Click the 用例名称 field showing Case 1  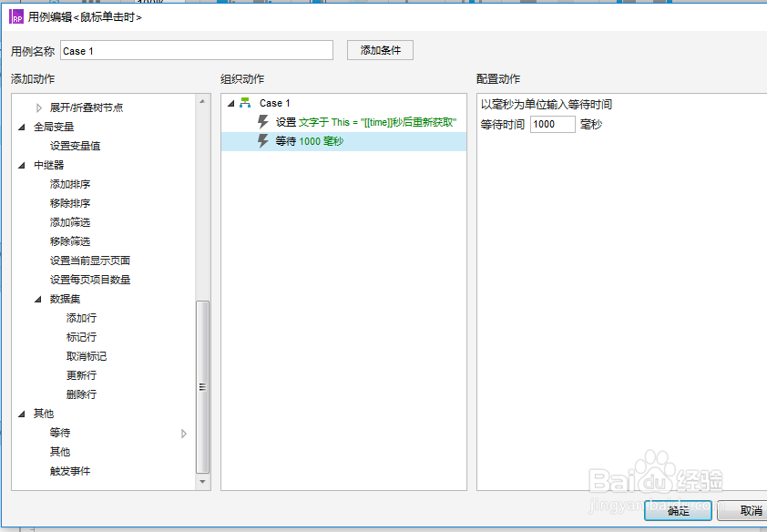(x=197, y=50)
